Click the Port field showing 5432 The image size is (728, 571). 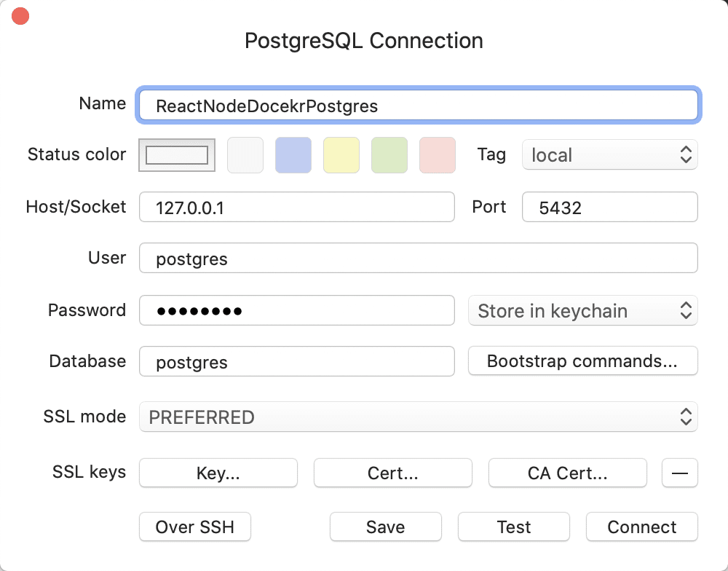point(609,207)
